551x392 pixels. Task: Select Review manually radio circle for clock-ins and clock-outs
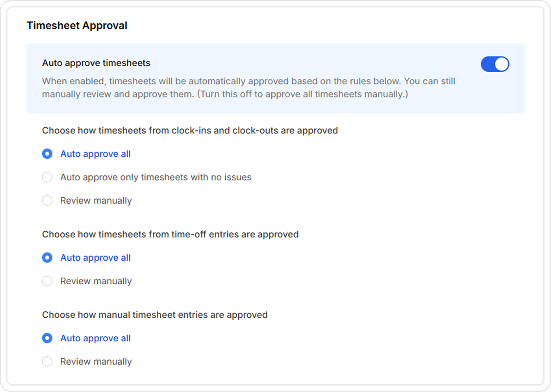pyautogui.click(x=47, y=201)
